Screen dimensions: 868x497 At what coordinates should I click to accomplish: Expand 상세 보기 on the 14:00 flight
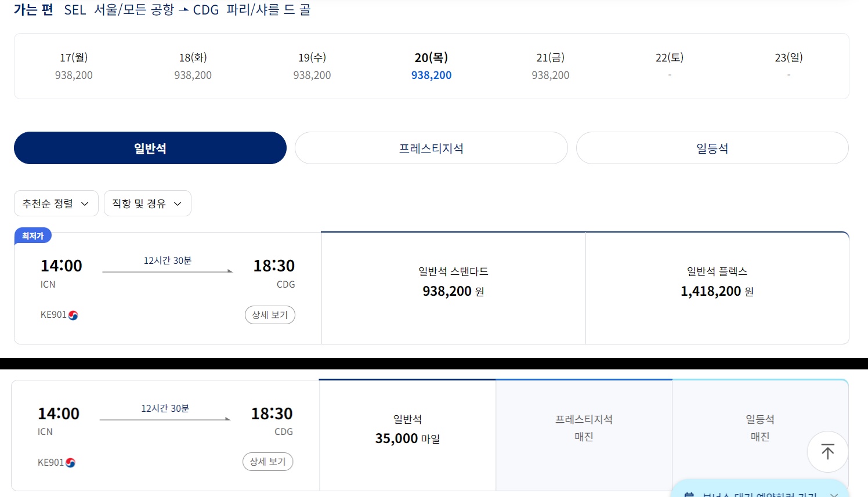[x=270, y=314]
